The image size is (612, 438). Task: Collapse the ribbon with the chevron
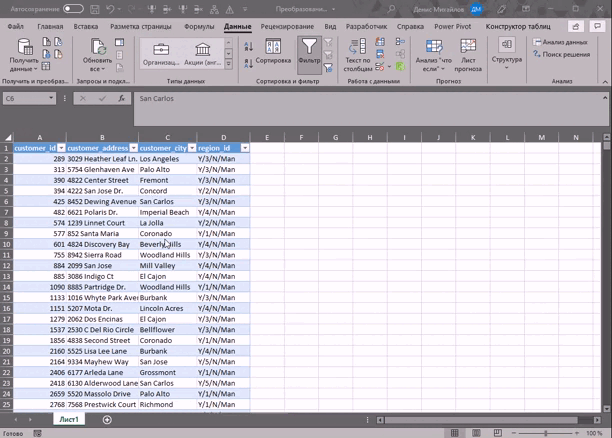pos(605,82)
